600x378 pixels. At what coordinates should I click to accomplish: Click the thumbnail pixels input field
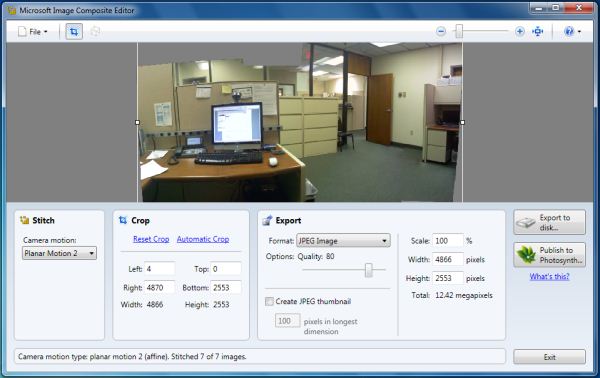pos(287,321)
